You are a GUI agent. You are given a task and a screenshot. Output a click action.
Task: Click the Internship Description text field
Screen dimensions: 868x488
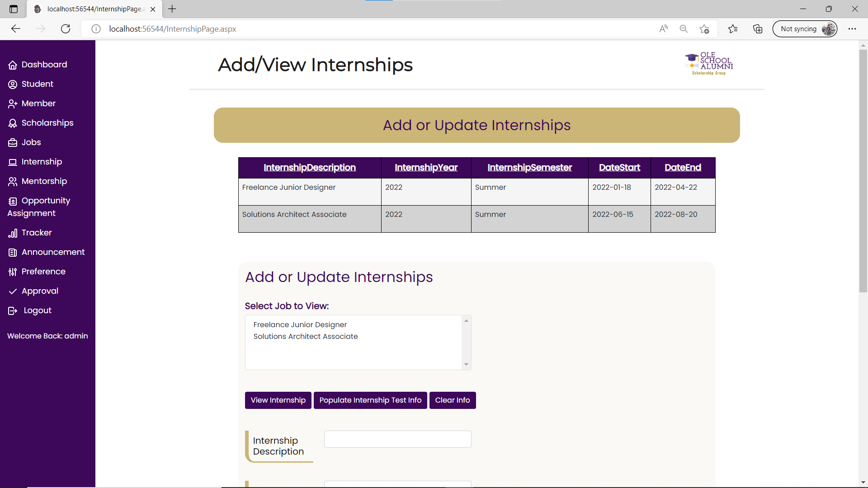pyautogui.click(x=397, y=439)
